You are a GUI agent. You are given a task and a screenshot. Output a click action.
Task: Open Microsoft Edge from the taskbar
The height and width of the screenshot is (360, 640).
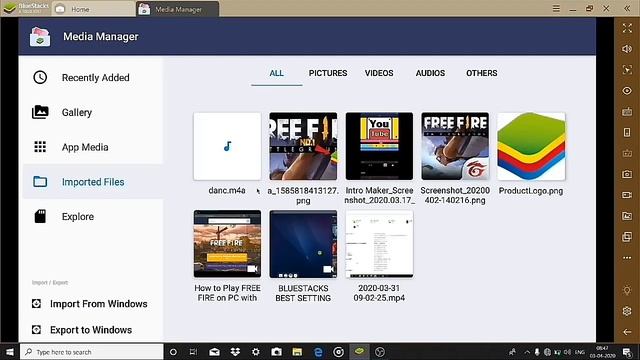pos(318,352)
